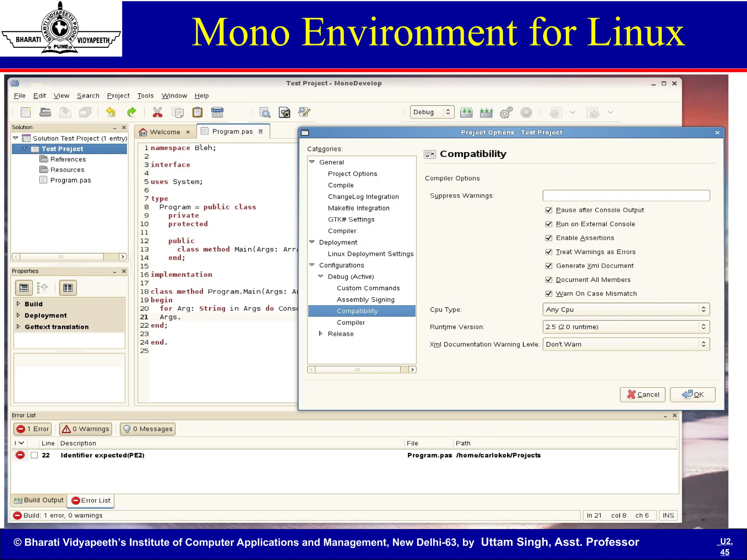Viewport: 747px width, 560px height.
Task: Toggle the 1 Error filter button
Action: coord(32,429)
